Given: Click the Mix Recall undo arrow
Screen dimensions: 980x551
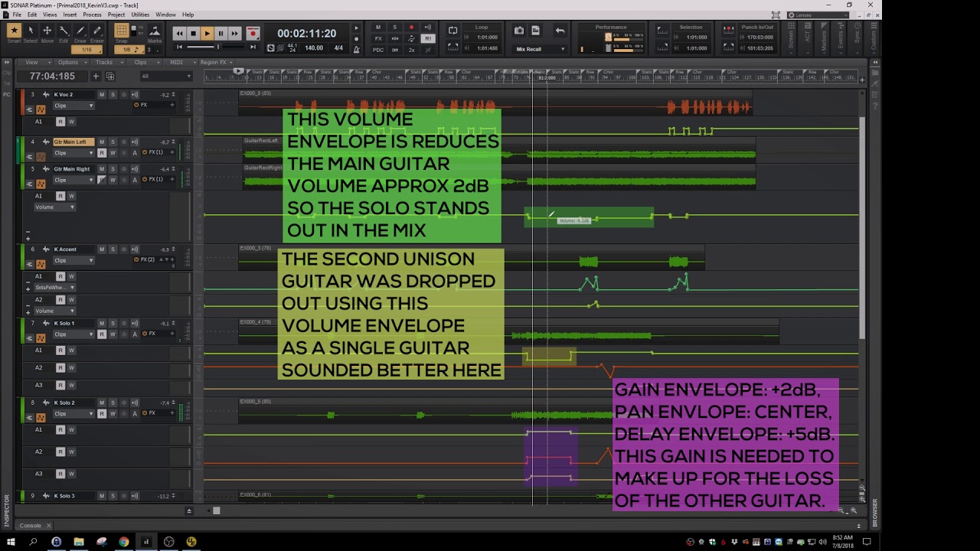Looking at the screenshot, I should pyautogui.click(x=560, y=31).
